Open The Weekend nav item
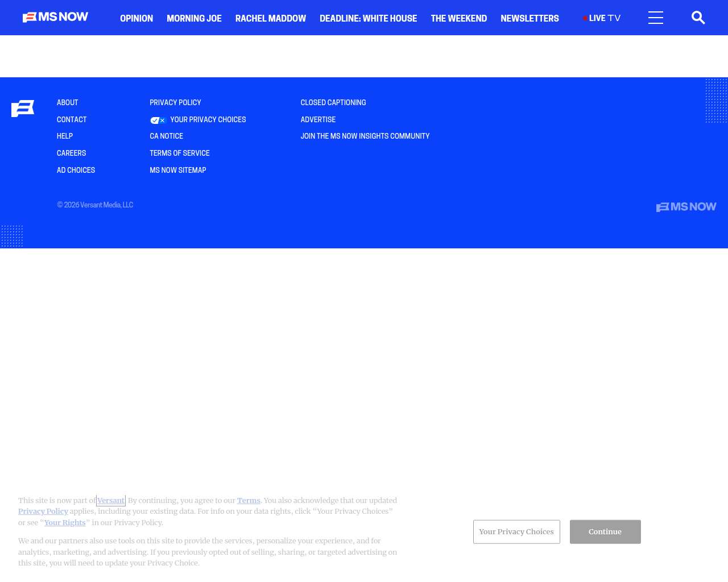Image resolution: width=728 pixels, height=582 pixels. tap(459, 18)
